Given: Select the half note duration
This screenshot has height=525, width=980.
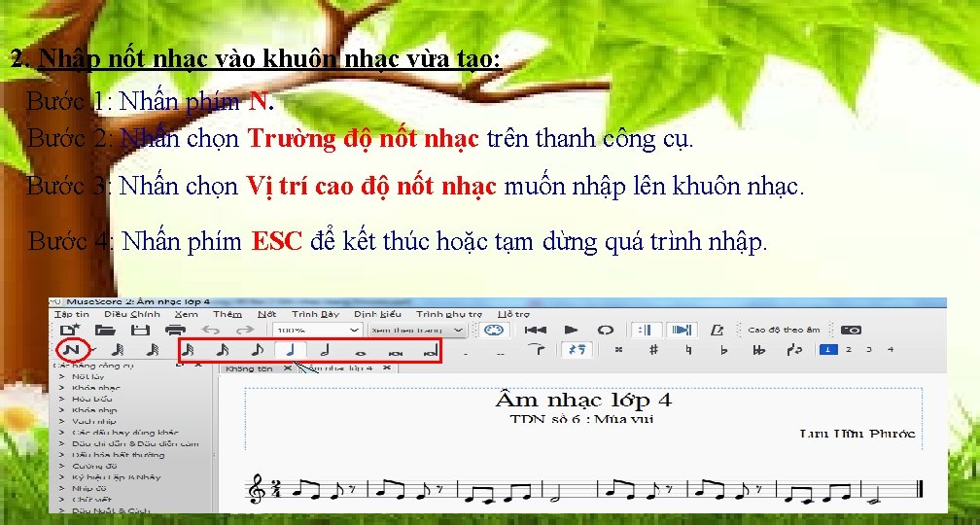Looking at the screenshot, I should point(325,350).
